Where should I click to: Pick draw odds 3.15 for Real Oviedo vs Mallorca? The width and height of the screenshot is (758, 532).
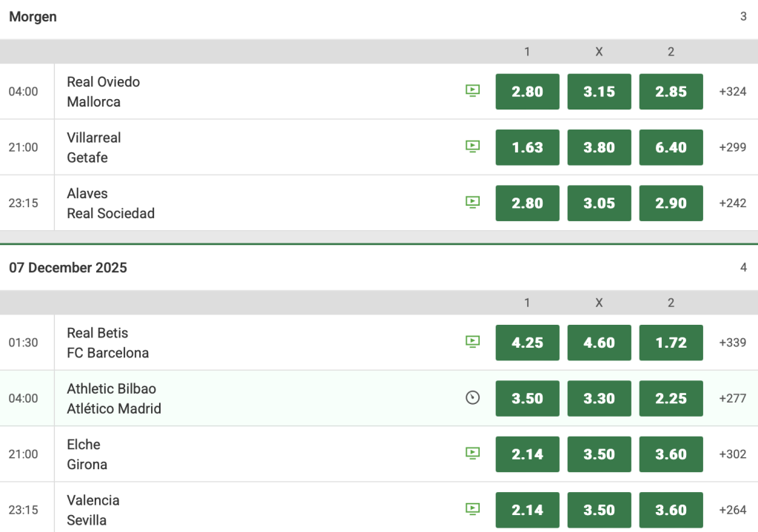pyautogui.click(x=599, y=92)
